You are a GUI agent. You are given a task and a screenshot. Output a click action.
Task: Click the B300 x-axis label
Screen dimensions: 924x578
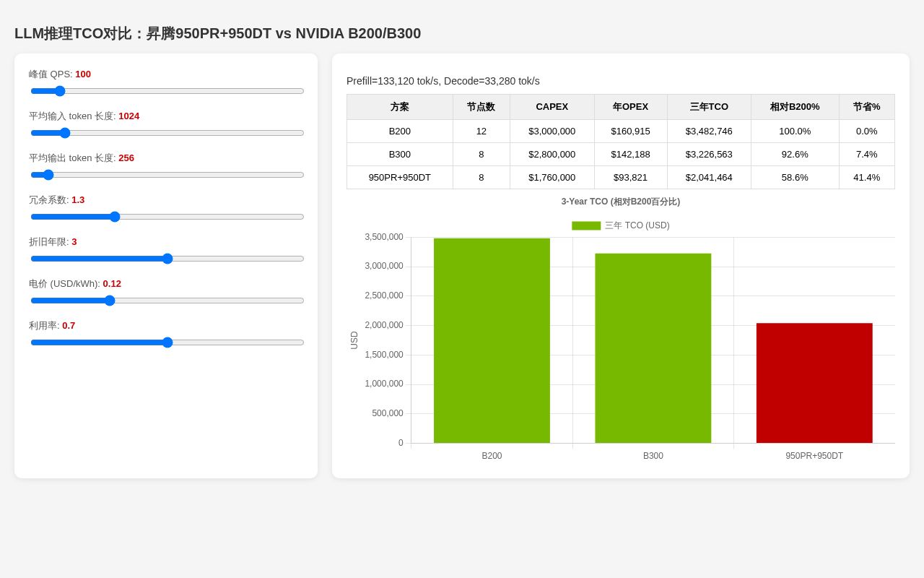[x=653, y=456]
